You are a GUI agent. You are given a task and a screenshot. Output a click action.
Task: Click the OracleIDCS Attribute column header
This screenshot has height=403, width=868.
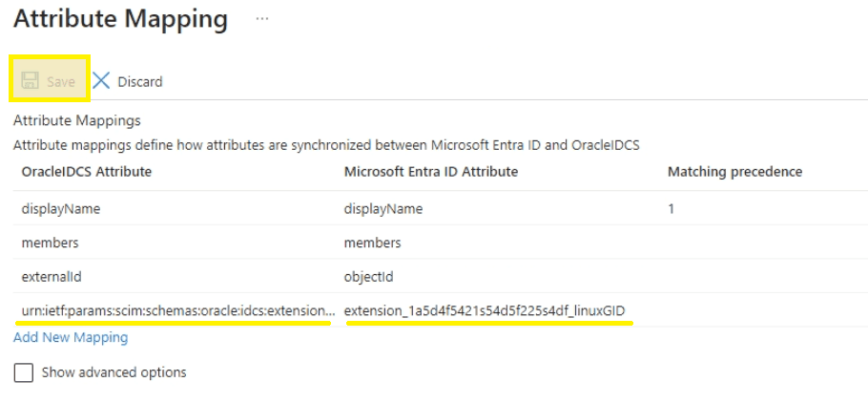click(87, 172)
